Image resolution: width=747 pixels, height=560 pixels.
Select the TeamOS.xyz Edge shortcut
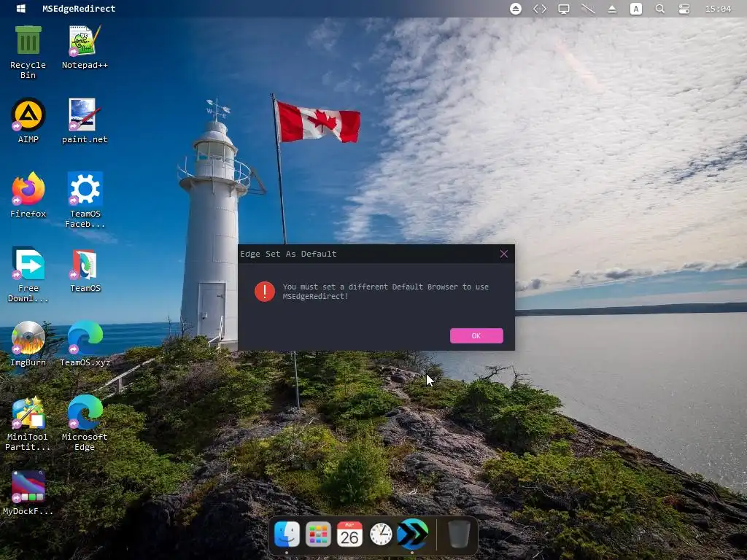pos(85,344)
